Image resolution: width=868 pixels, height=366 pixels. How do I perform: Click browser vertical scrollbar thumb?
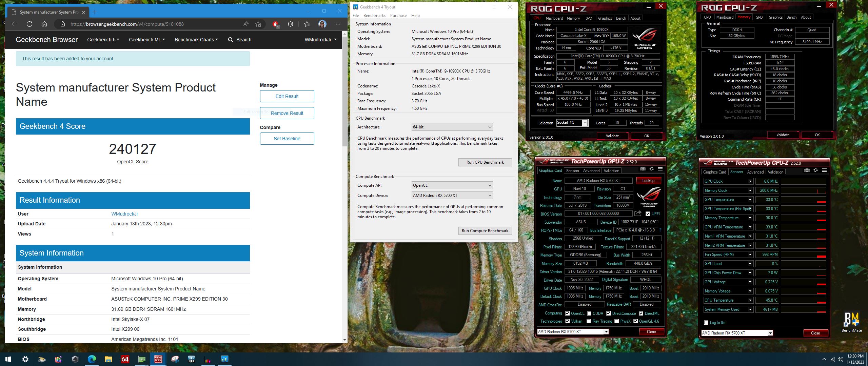344,91
